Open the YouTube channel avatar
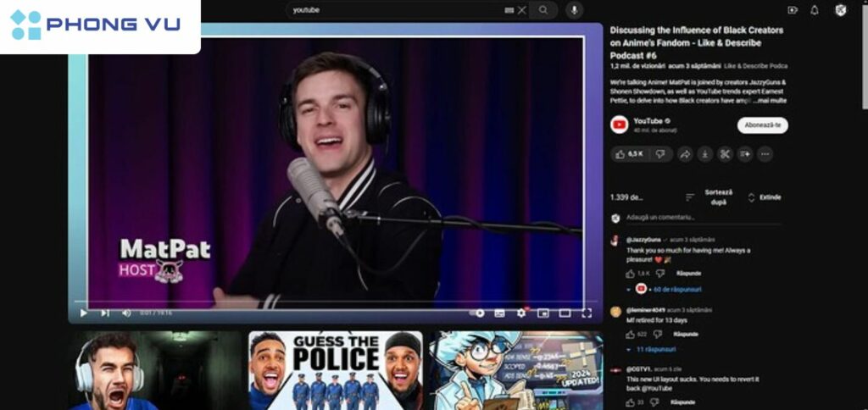 pos(619,125)
